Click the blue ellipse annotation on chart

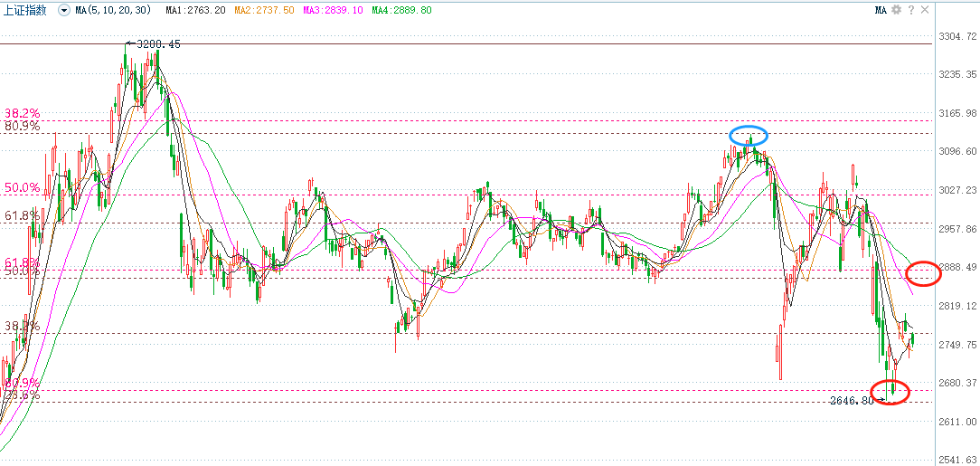(x=749, y=136)
